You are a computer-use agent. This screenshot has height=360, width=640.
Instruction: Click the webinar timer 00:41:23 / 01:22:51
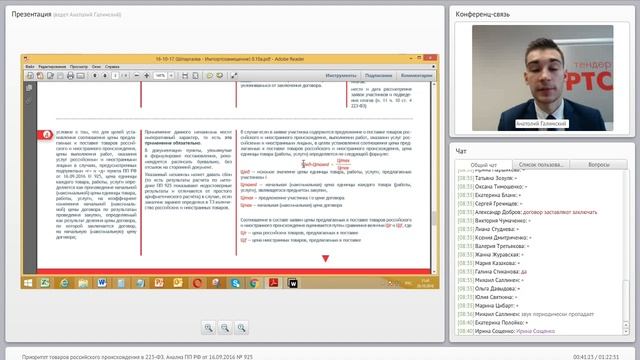(596, 357)
